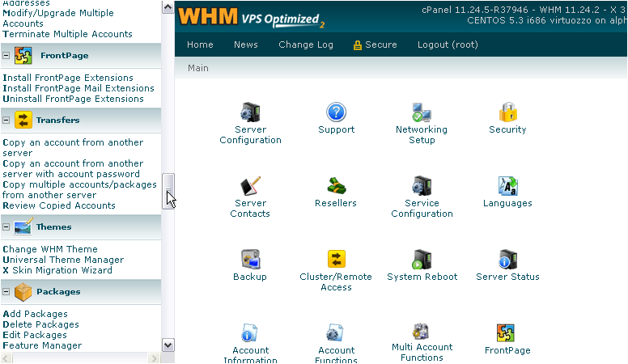Viewport: 628px width, 364px height.
Task: Open Review Copied Accounts link
Action: click(59, 205)
